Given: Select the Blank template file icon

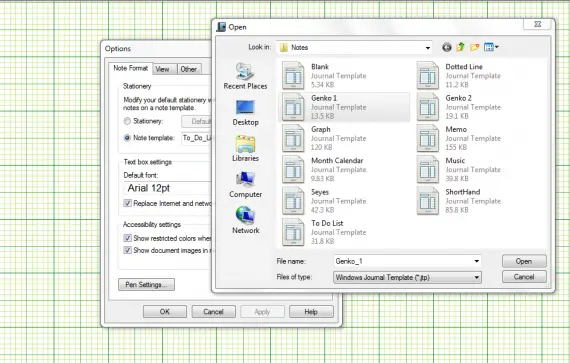Looking at the screenshot, I should pos(293,75).
